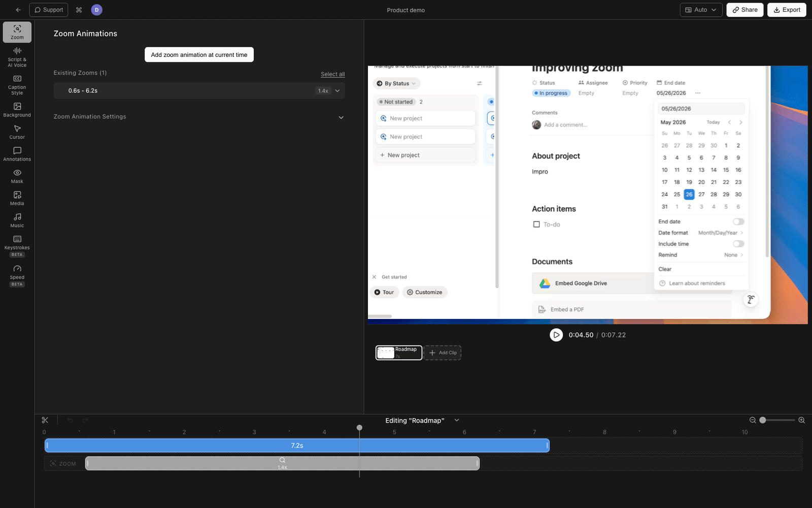Click Add Clip button
This screenshot has width=812, height=508.
(443, 353)
